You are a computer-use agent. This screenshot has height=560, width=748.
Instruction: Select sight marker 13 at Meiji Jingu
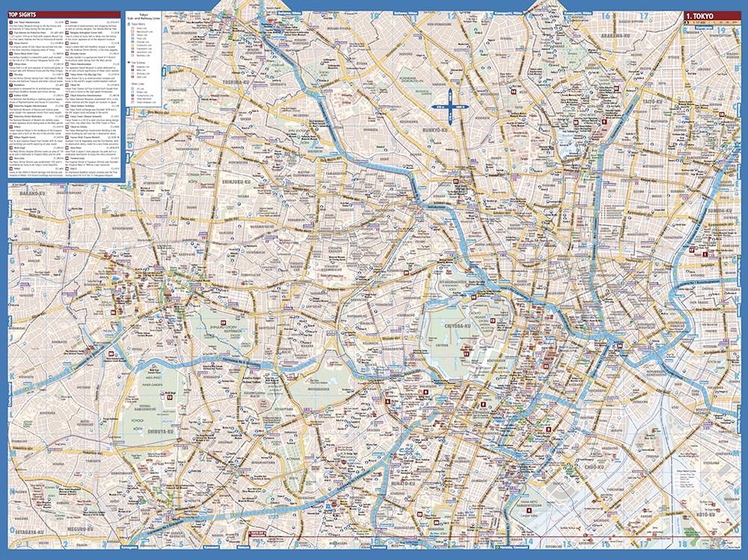point(169,397)
